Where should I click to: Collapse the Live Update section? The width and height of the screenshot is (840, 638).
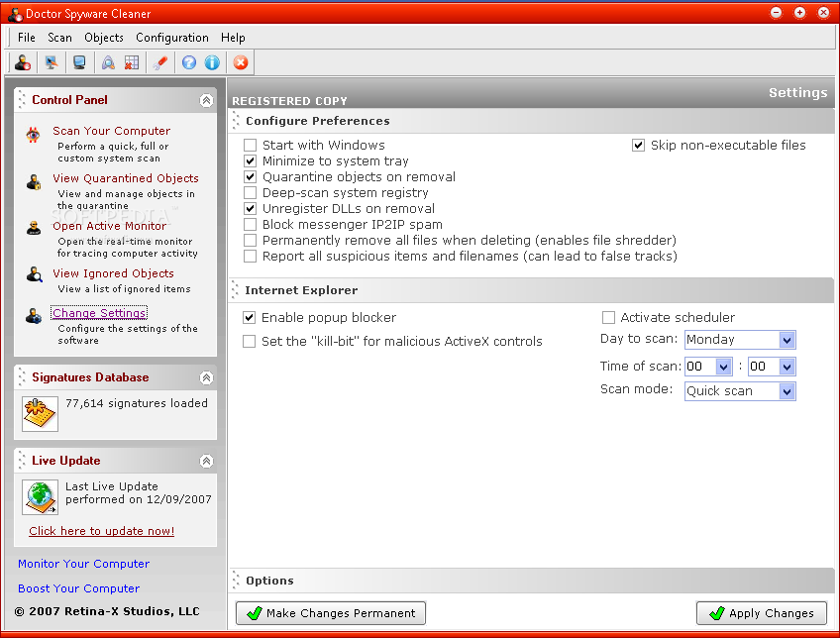click(206, 461)
